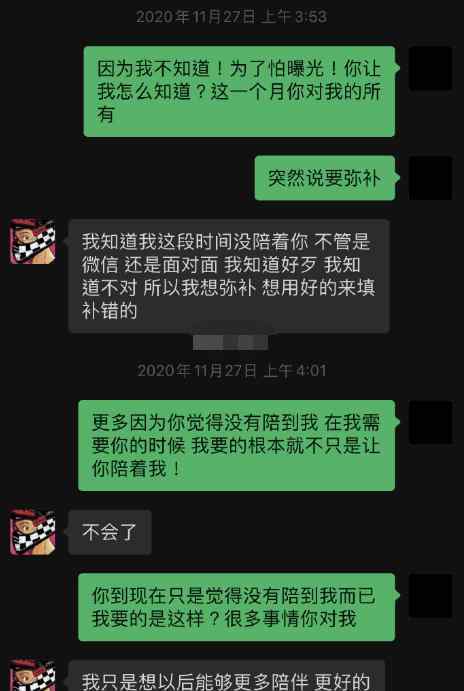Screen dimensions: 464x691
Task: Select the gray bubble 不会了
Action: [x=110, y=532]
